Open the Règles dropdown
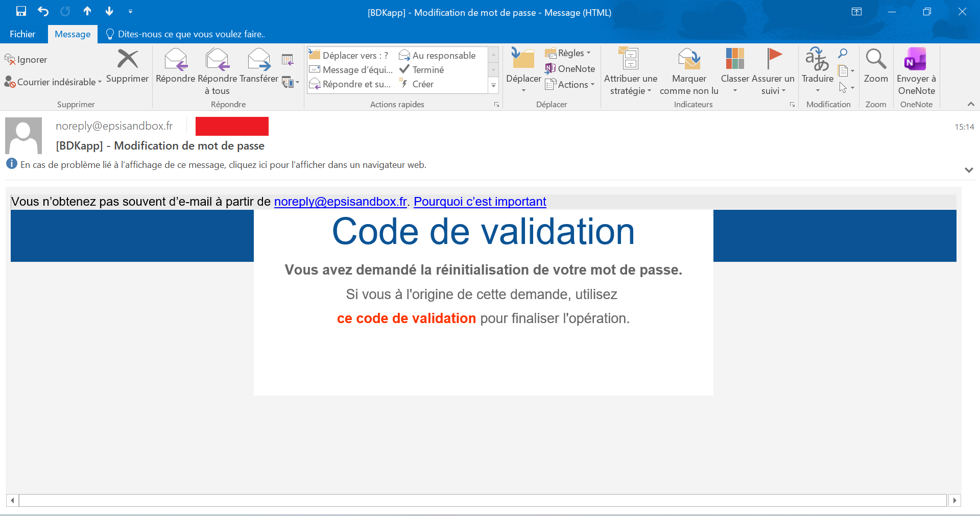Screen dimensions: 980x516 568,53
